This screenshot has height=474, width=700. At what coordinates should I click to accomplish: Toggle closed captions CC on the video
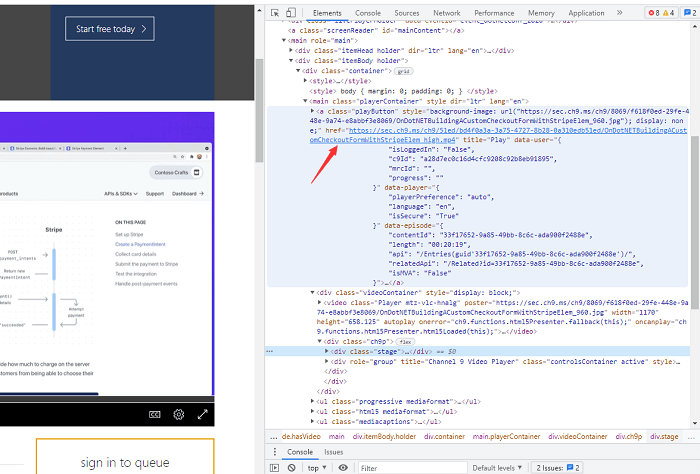coord(155,414)
